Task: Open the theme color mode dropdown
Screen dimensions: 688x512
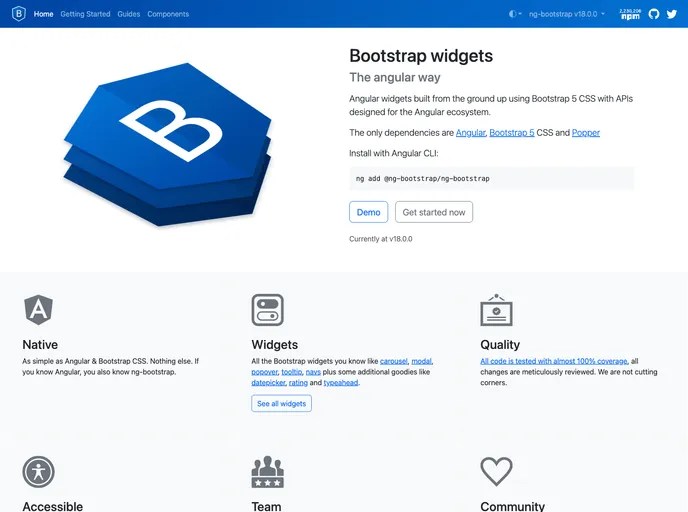Action: [515, 14]
